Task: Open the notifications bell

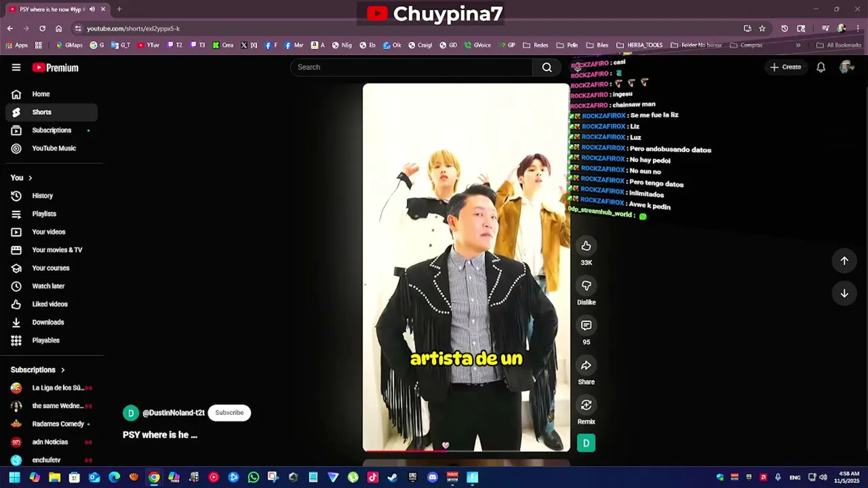Action: (821, 67)
